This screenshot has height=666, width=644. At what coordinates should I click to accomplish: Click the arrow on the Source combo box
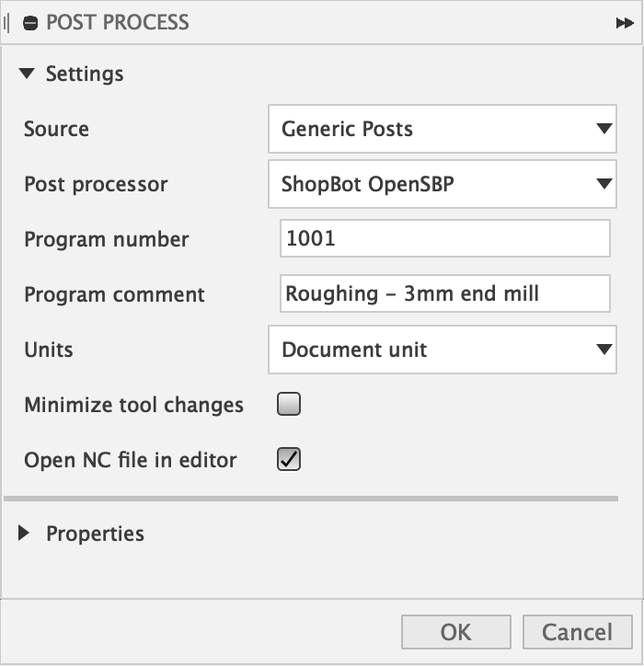[604, 128]
